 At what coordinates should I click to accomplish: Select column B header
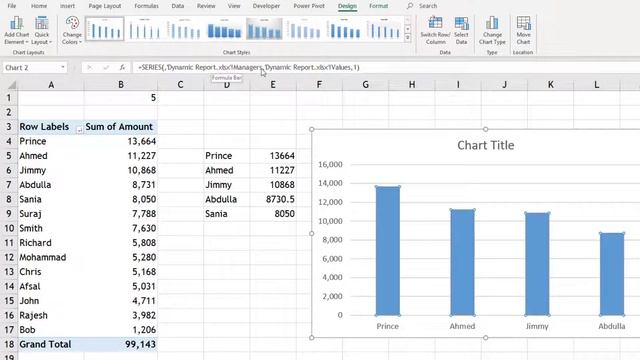(x=121, y=84)
